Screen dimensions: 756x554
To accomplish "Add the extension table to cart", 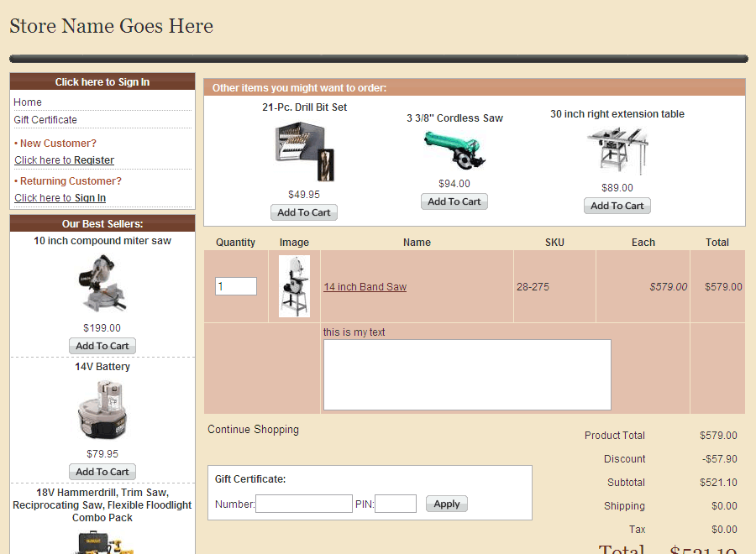I will 617,206.
